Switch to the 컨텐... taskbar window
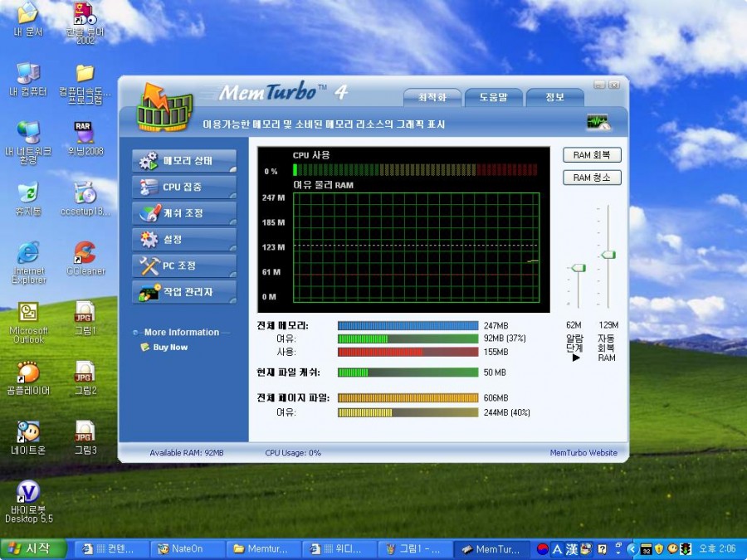This screenshot has width=747, height=560. [x=112, y=549]
